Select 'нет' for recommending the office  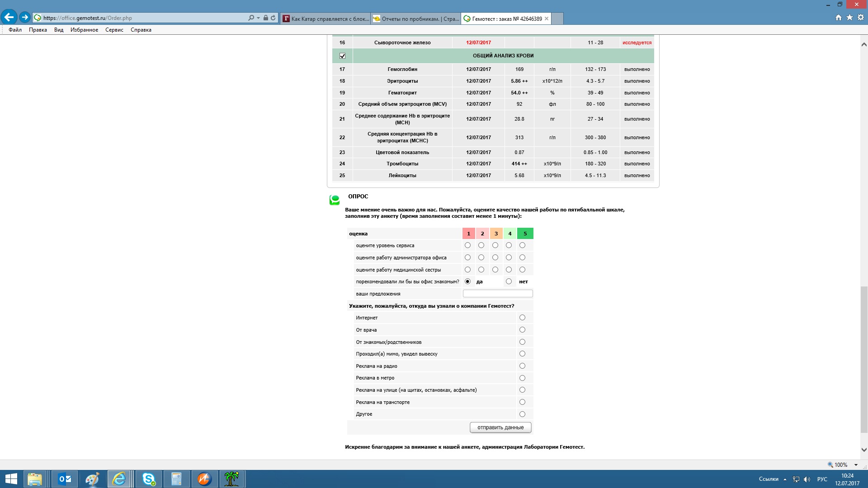(509, 282)
